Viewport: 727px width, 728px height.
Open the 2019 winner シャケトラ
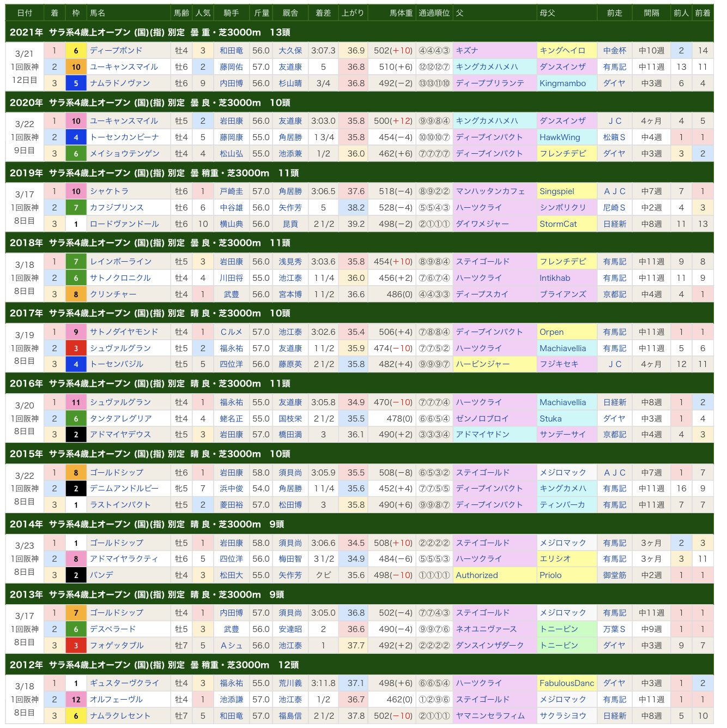[109, 191]
